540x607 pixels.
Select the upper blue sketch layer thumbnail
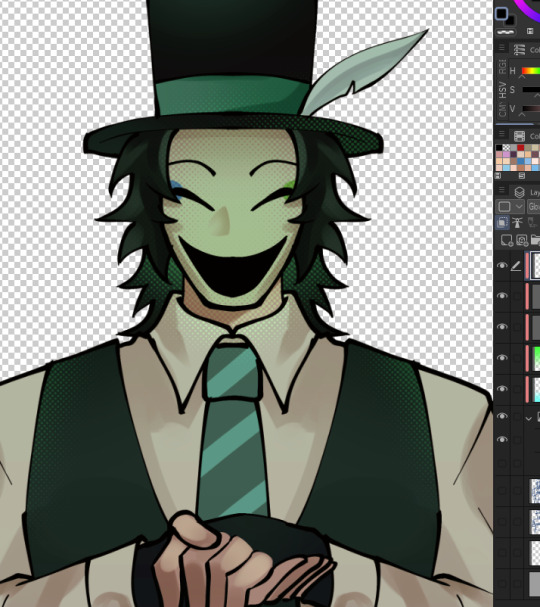click(x=535, y=491)
